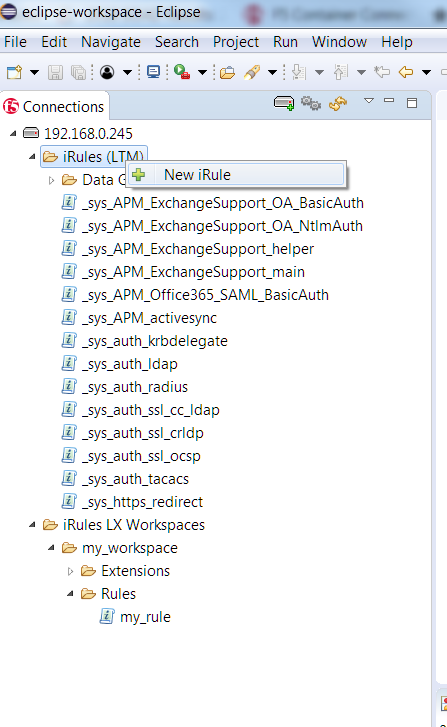
Task: Expand the Extensions folder
Action: pos(70,571)
